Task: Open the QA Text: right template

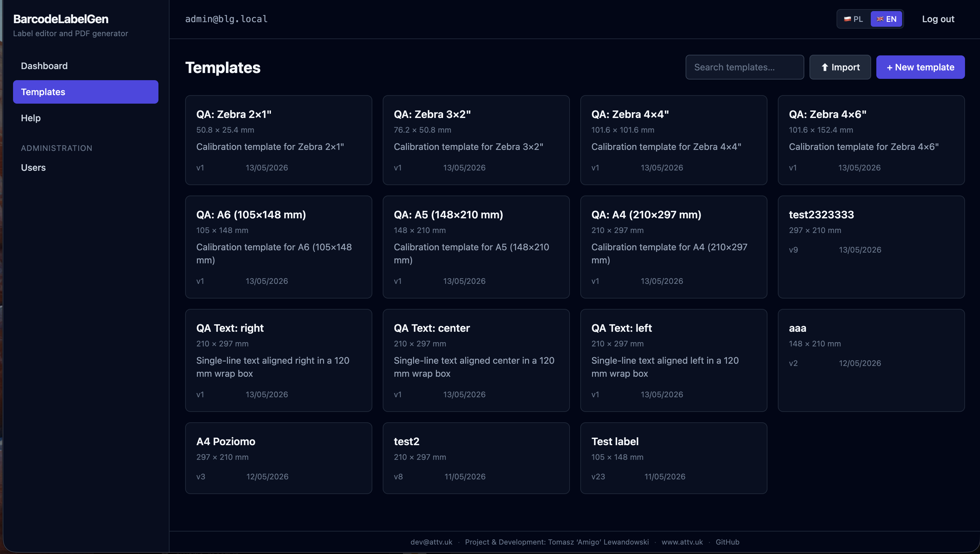Action: click(x=279, y=360)
